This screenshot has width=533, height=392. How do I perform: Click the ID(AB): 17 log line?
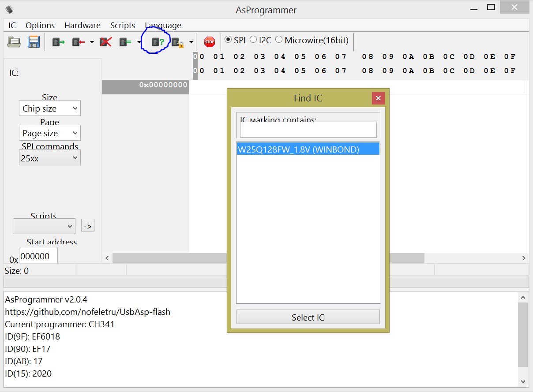click(x=24, y=361)
